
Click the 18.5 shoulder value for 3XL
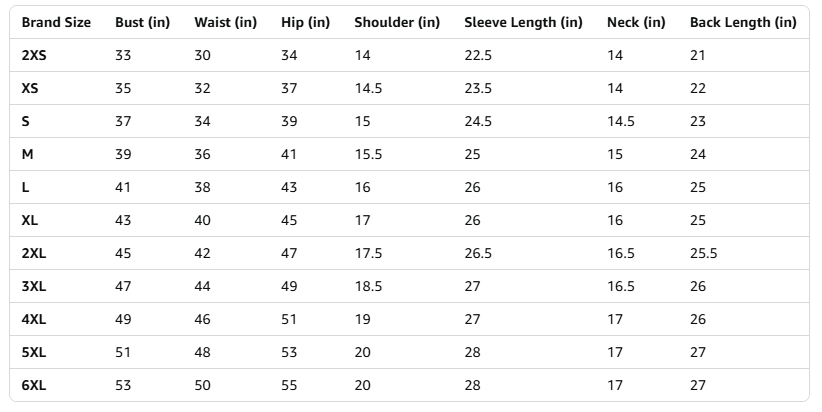[x=367, y=286]
